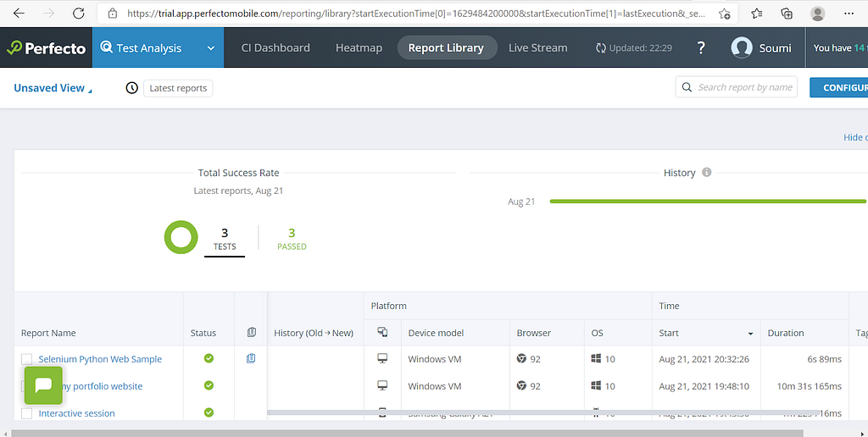Click the Browser column header
Image resolution: width=868 pixels, height=437 pixels.
[534, 333]
